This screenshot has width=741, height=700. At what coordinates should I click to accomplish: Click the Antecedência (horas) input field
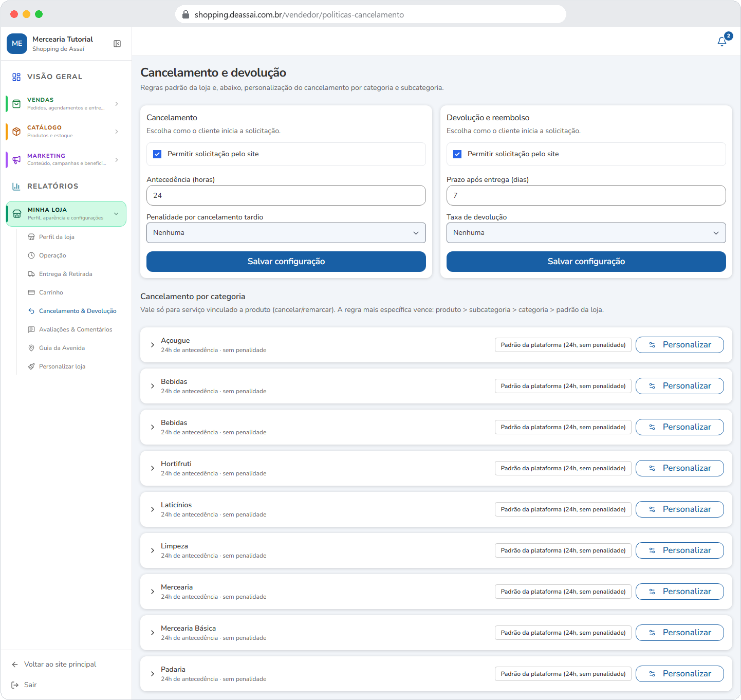pos(286,195)
